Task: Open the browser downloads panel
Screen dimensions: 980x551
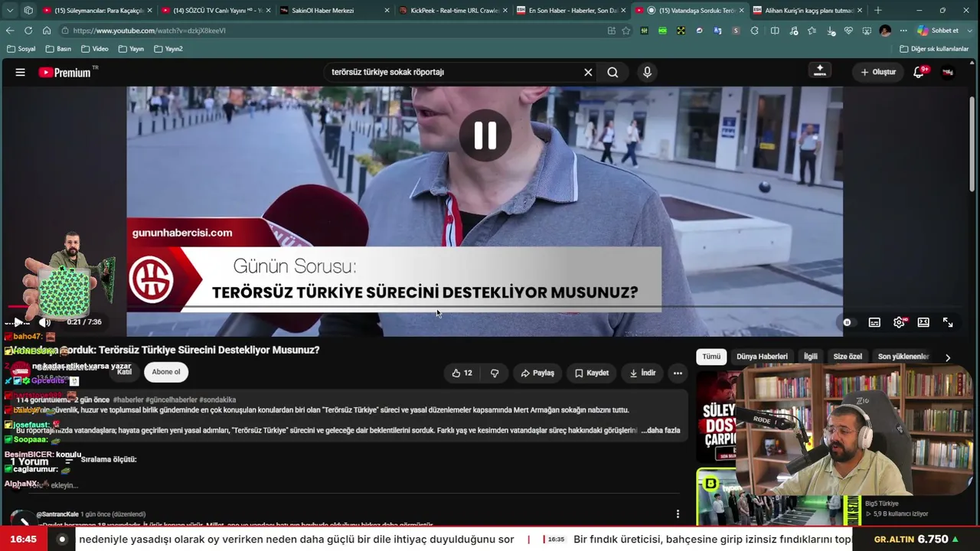Action: 830,31
